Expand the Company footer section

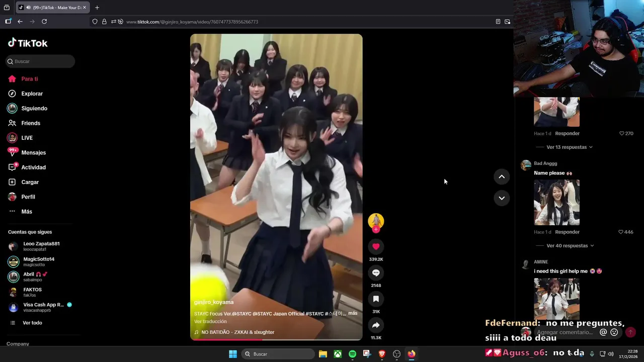click(18, 344)
